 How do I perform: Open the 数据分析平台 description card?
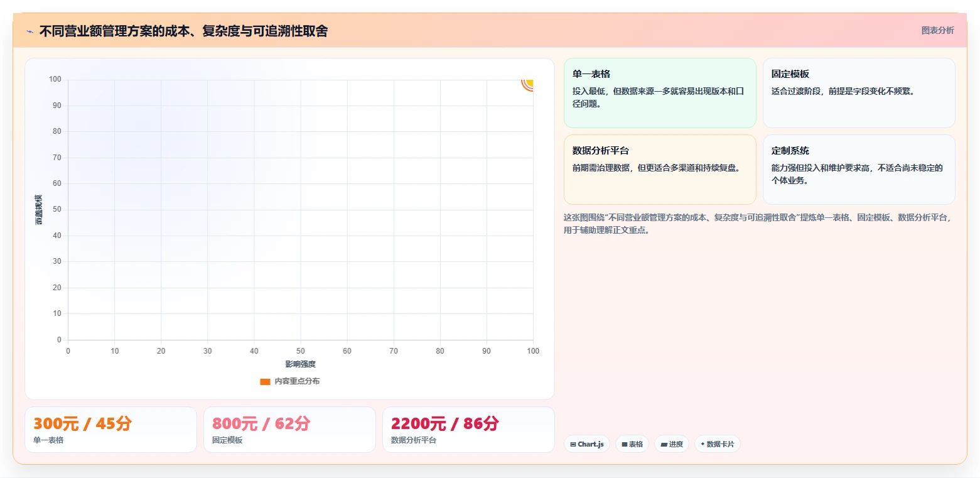point(660,170)
